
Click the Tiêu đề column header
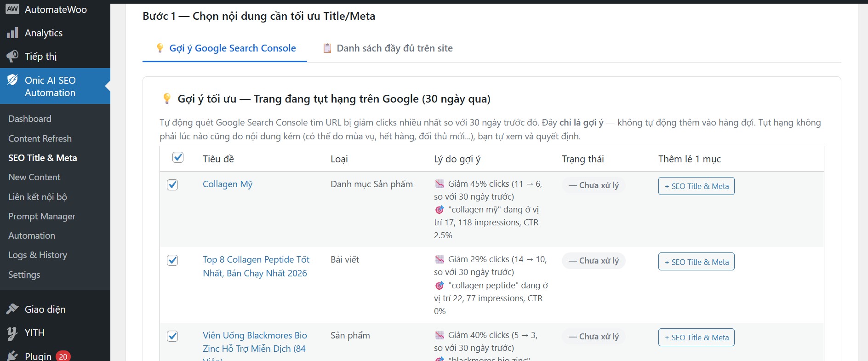[218, 159]
